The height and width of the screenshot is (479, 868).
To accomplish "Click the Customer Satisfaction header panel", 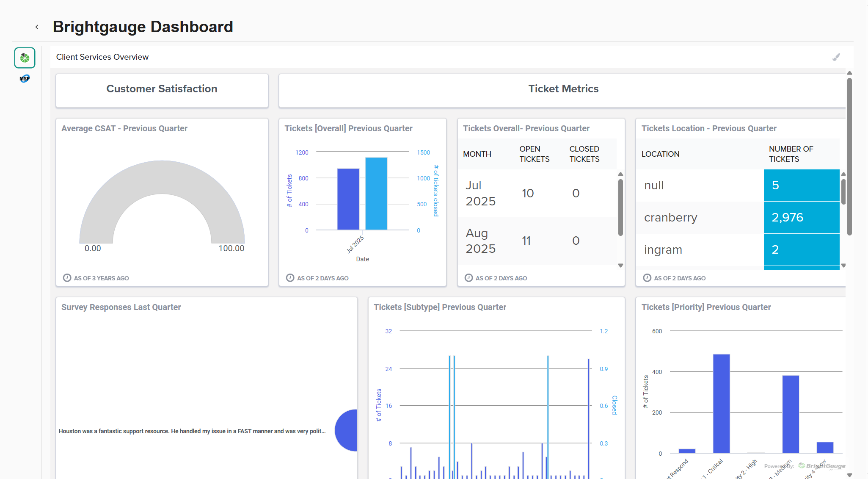I will [x=162, y=89].
